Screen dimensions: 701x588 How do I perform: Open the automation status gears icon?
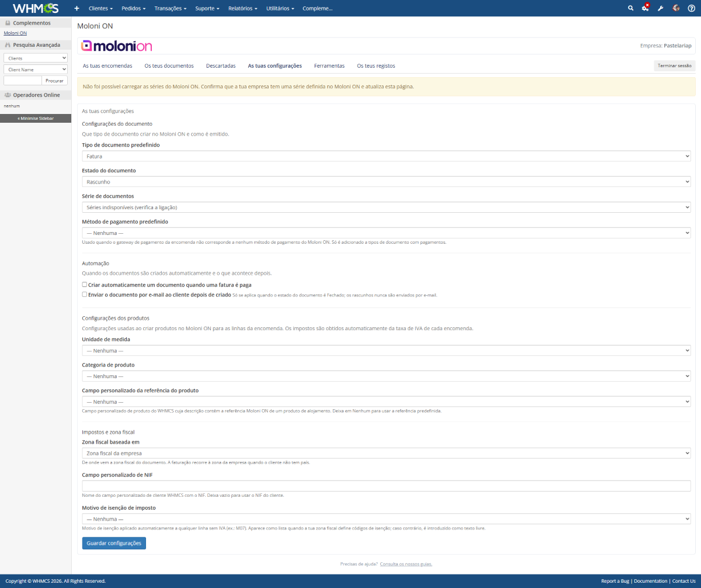pyautogui.click(x=646, y=8)
